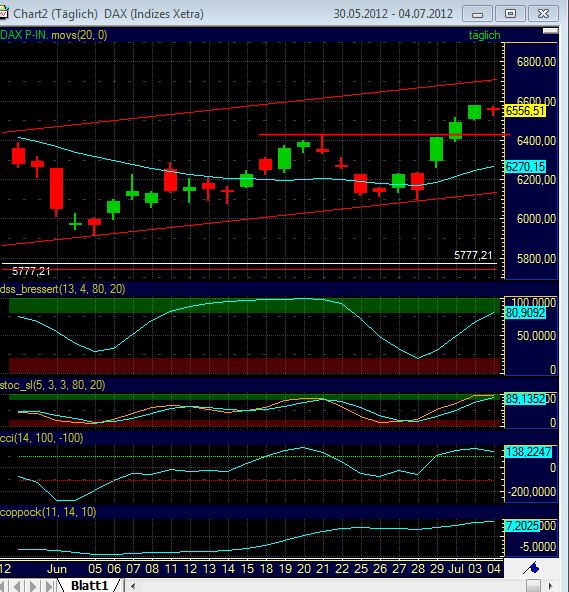
Task: Click the 50,0000 level on the DSS axis
Action: 536,336
